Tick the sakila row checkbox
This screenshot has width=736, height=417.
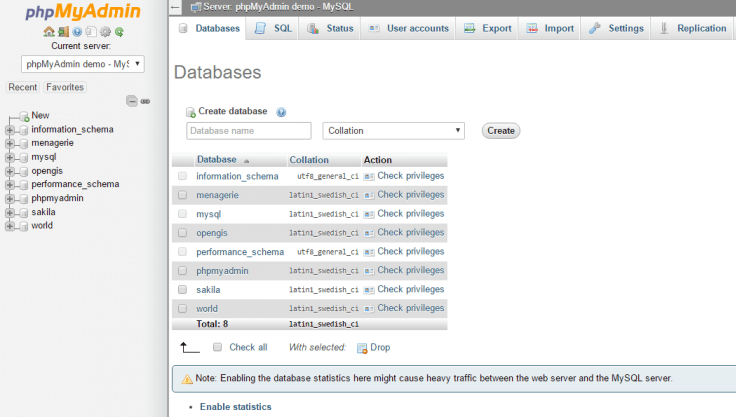pyautogui.click(x=183, y=289)
